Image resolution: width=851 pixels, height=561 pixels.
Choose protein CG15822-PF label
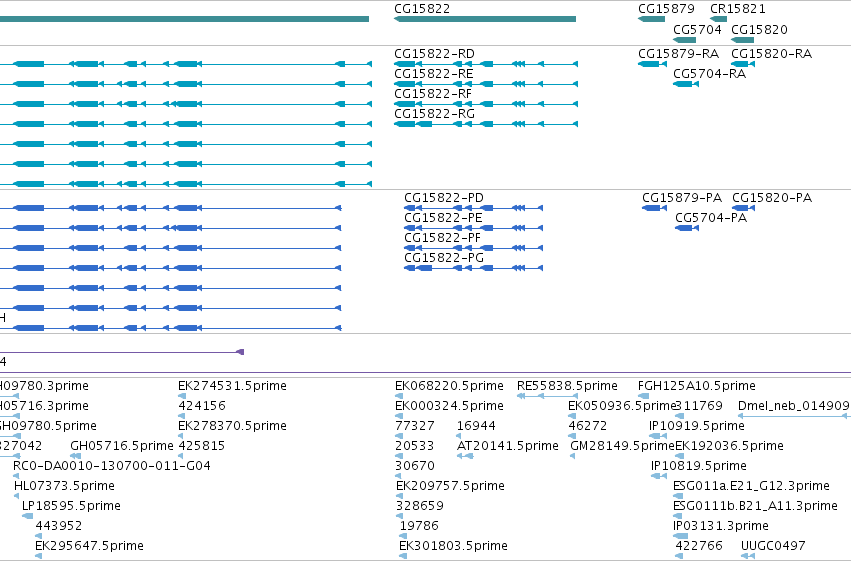(442, 238)
